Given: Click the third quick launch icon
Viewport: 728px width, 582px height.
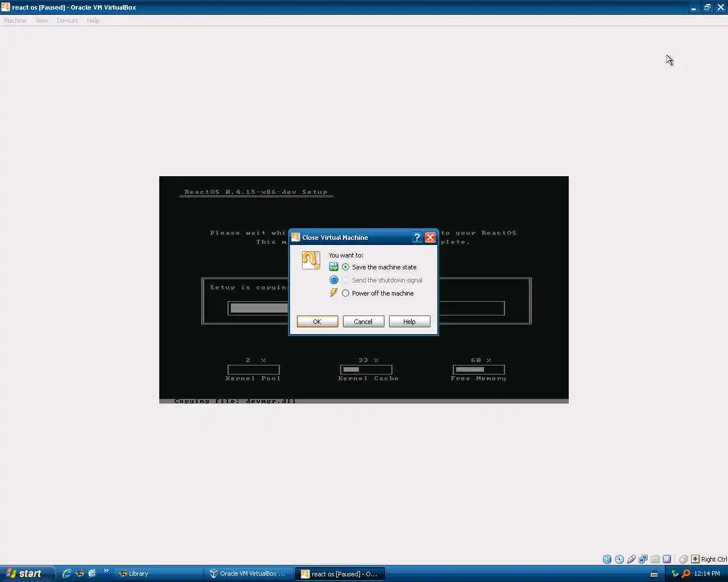Looking at the screenshot, I should [92, 573].
